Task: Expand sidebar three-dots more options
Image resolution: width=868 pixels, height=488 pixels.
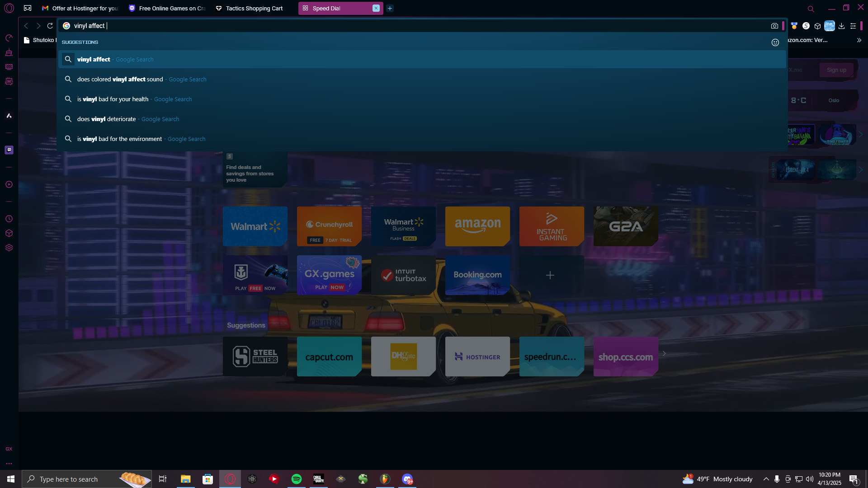Action: [9, 464]
